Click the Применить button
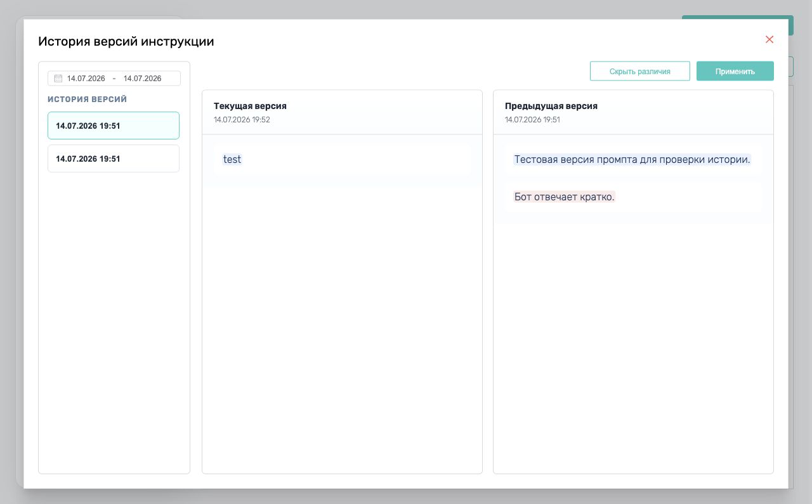Screen dimensions: 812x504 [735, 71]
